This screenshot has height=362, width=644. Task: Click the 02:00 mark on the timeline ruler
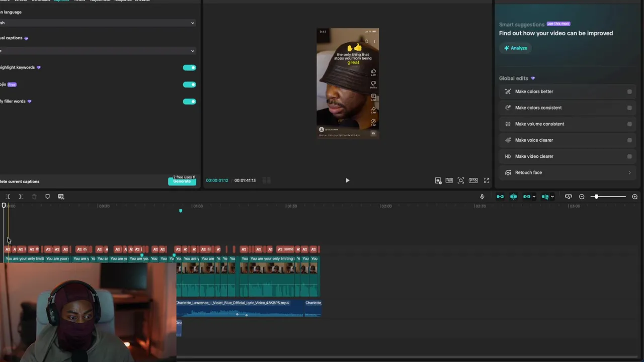(386, 206)
